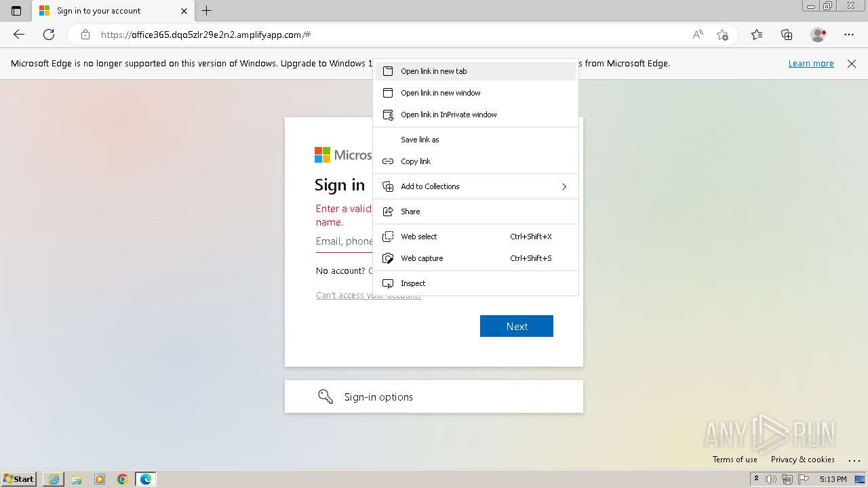
Task: Open Collections toolbar icon
Action: 787,35
